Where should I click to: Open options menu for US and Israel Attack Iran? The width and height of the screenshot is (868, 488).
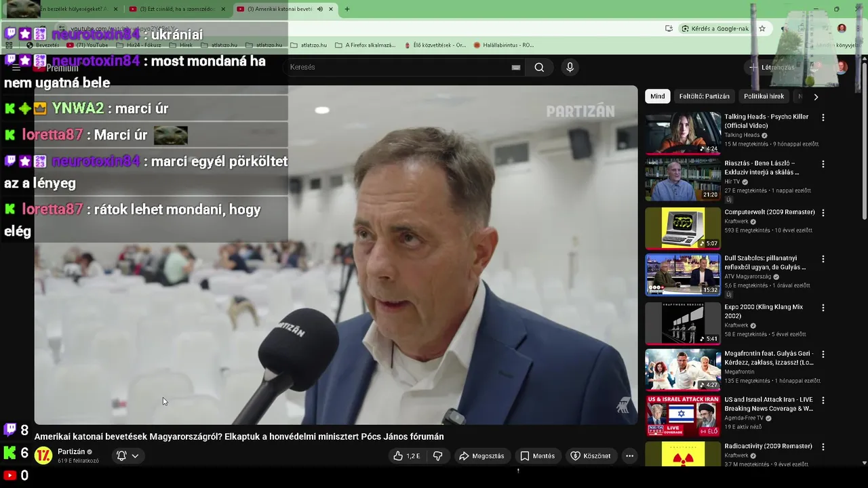[823, 401]
